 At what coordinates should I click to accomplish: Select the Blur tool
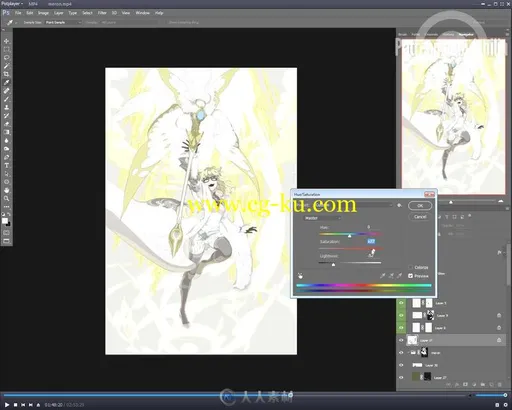(6, 140)
